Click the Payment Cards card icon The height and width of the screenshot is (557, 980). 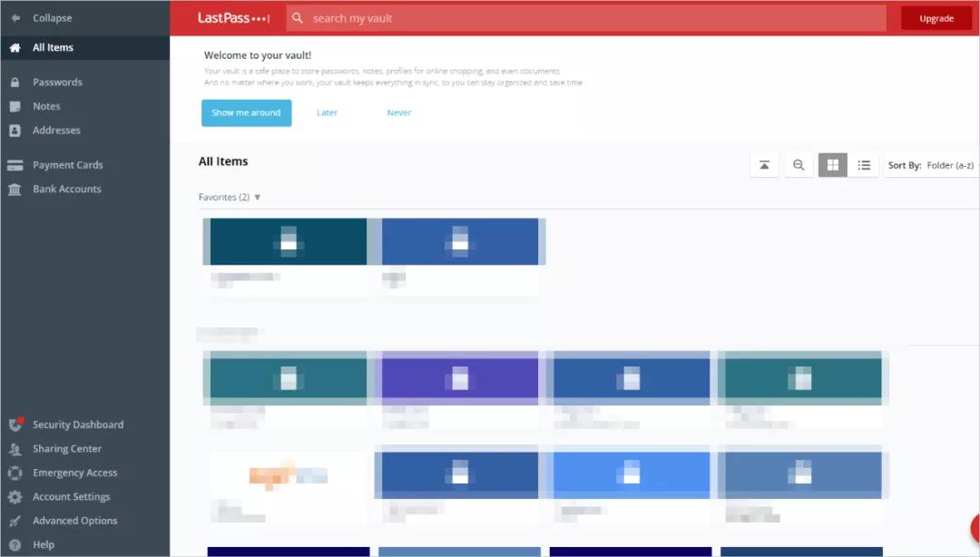click(15, 165)
